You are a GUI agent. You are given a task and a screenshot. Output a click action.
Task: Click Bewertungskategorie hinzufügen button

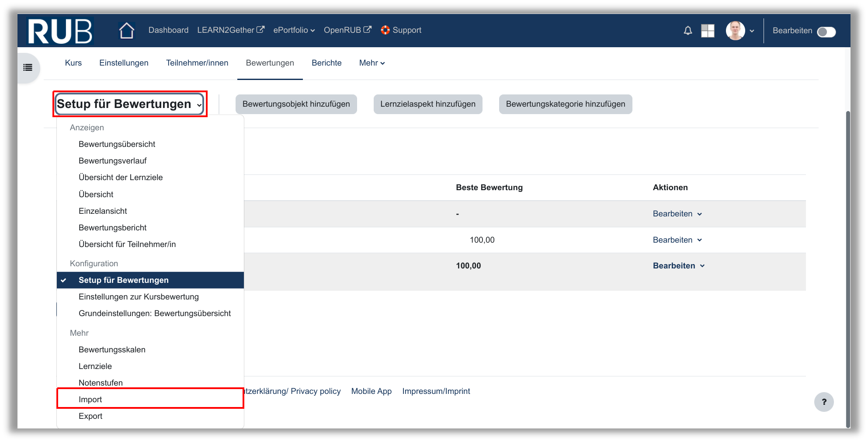(x=565, y=104)
